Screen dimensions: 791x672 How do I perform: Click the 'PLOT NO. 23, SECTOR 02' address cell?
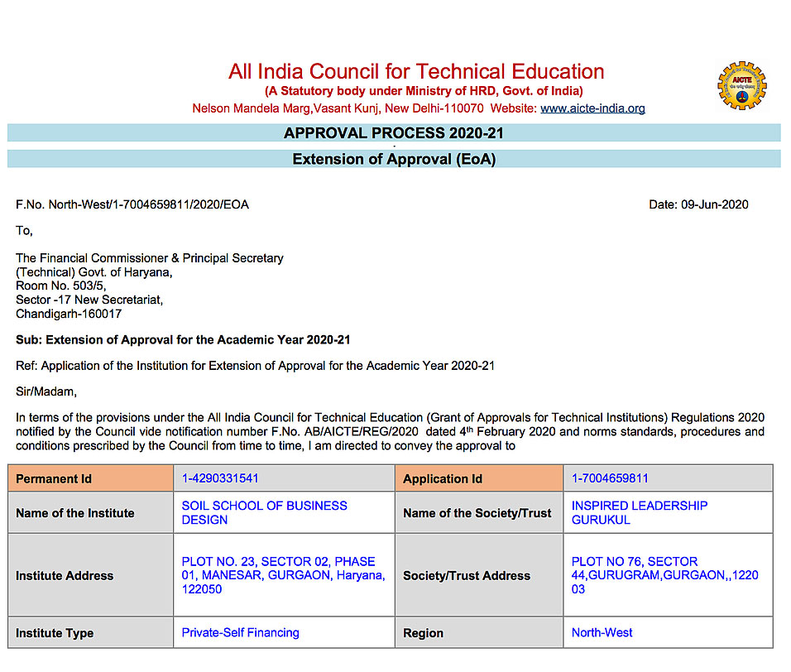284,575
